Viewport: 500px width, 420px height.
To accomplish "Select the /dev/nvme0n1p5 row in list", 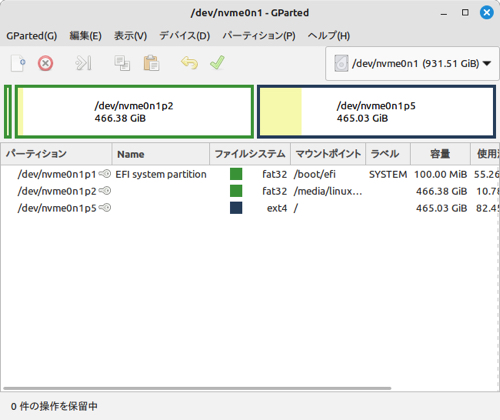I will [250, 208].
